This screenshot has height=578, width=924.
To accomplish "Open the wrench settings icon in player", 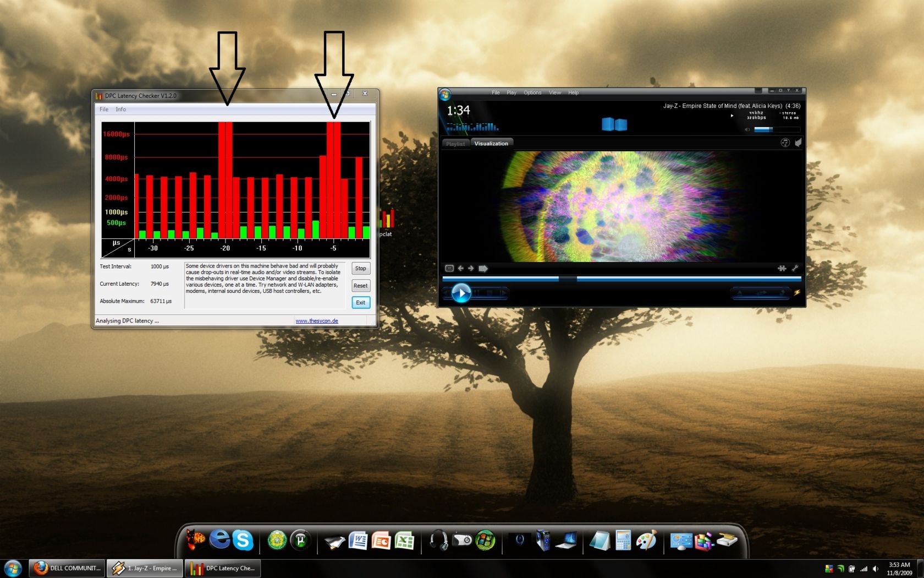I will pyautogui.click(x=795, y=268).
